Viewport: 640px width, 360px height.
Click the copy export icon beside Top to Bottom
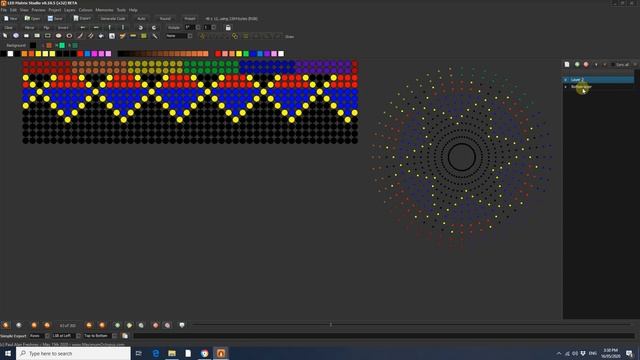(x=125, y=336)
